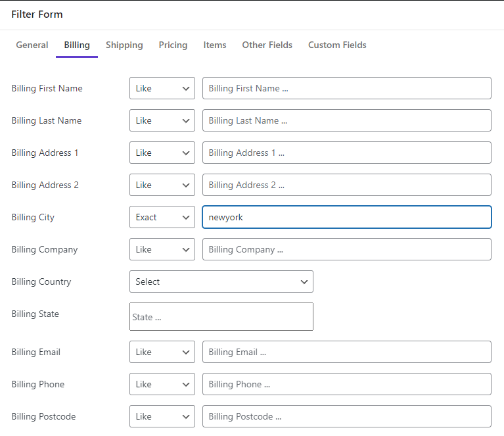504x436 pixels.
Task: Click the Billing Postcode label
Action: click(44, 416)
